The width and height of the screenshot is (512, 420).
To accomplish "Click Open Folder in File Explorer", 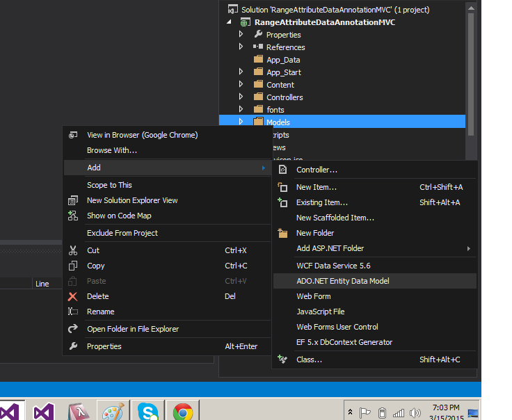I will 167,329.
